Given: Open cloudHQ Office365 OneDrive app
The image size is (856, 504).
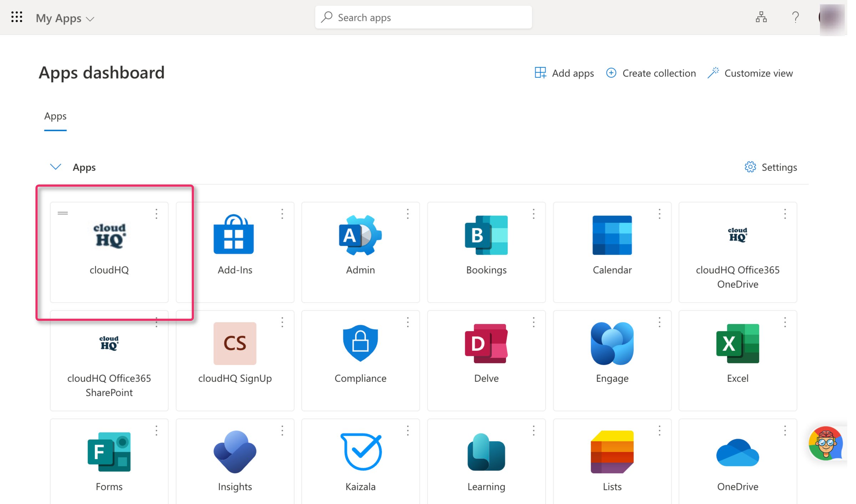Looking at the screenshot, I should coord(738,252).
